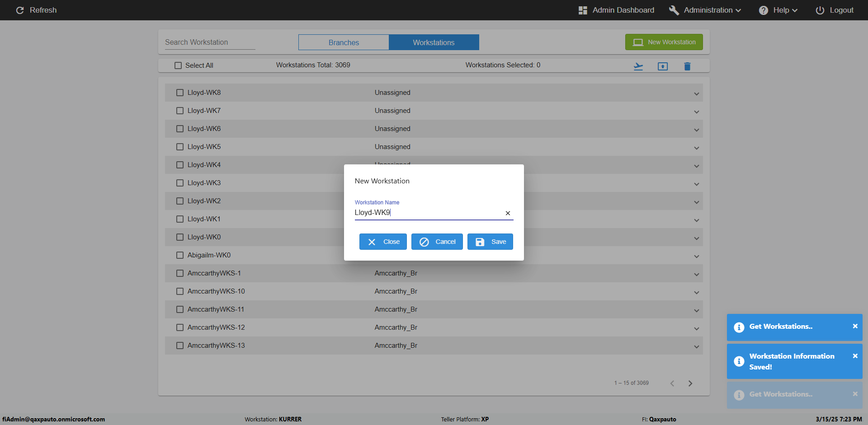
Task: Expand the Lloyd-WK7 row chevron
Action: click(697, 112)
